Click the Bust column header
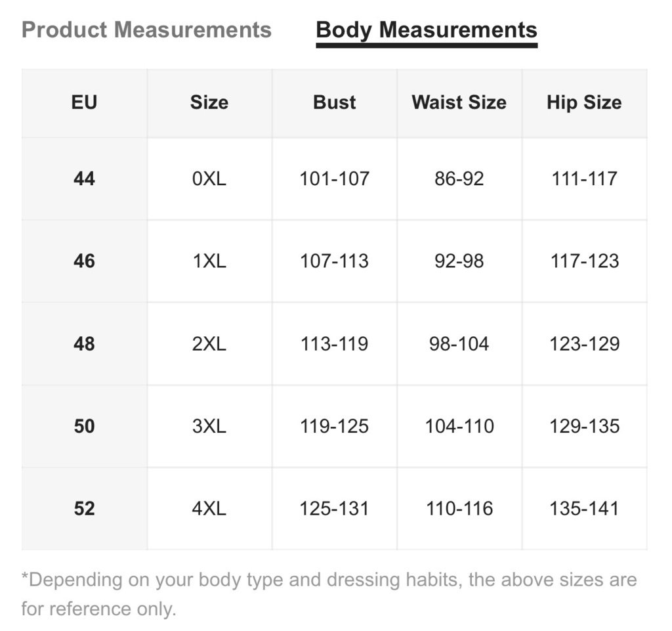Image resolution: width=672 pixels, height=631 pixels. (334, 102)
